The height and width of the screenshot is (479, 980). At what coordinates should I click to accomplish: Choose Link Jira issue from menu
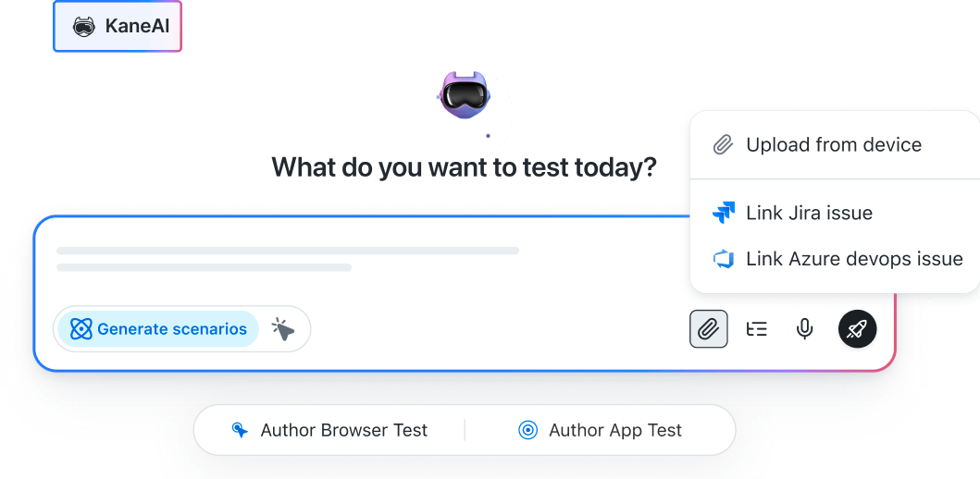(809, 214)
